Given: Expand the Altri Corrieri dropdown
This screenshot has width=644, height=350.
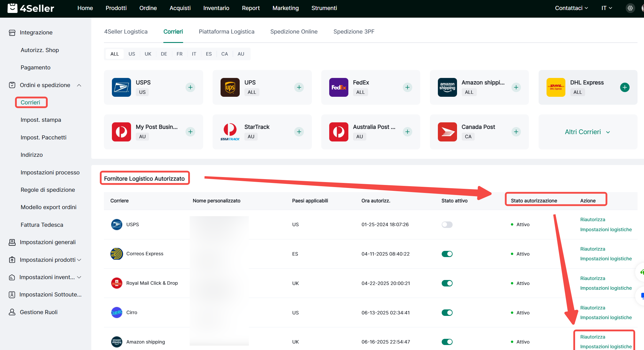Looking at the screenshot, I should (587, 132).
